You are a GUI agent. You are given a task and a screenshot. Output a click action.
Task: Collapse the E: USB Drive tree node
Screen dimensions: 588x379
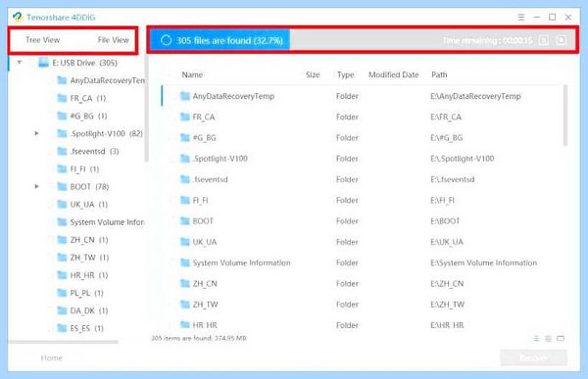[20, 63]
